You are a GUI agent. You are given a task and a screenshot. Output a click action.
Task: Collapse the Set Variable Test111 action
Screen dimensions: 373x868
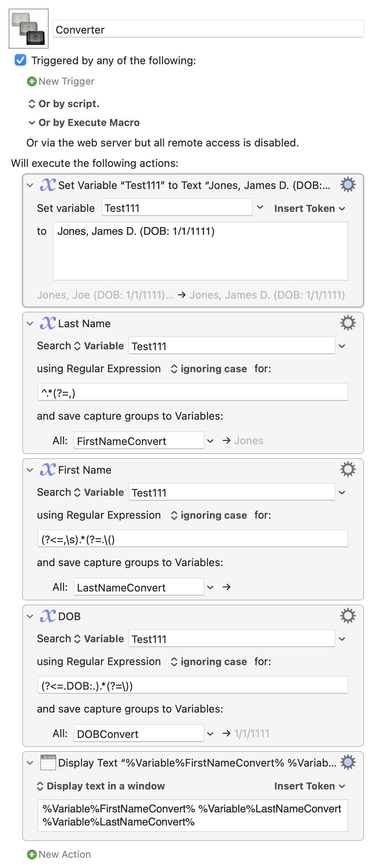tap(30, 185)
